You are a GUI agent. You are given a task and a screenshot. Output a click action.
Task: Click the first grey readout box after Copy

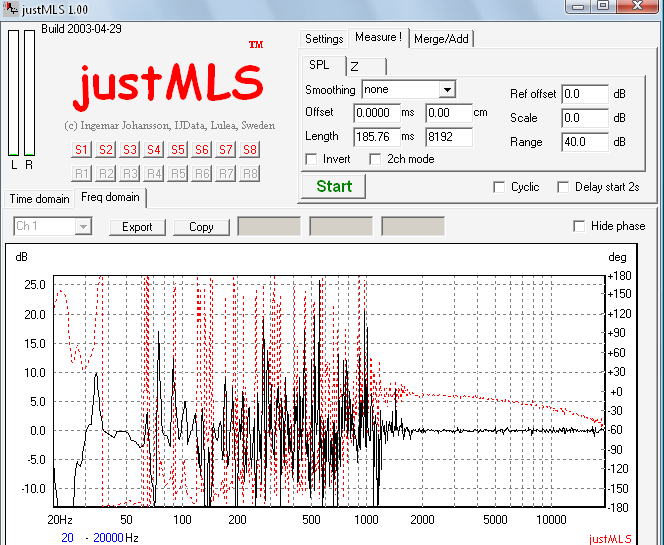269,226
